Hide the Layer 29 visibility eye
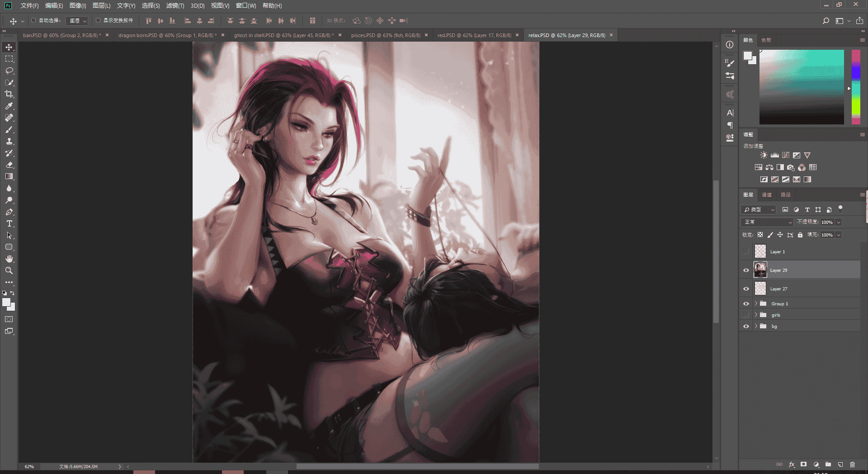This screenshot has width=868, height=474. coord(746,270)
